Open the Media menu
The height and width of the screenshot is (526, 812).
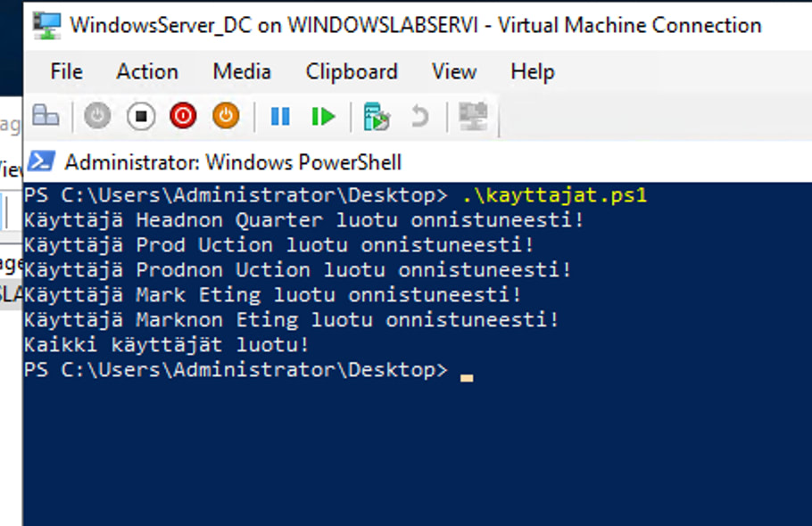point(240,71)
